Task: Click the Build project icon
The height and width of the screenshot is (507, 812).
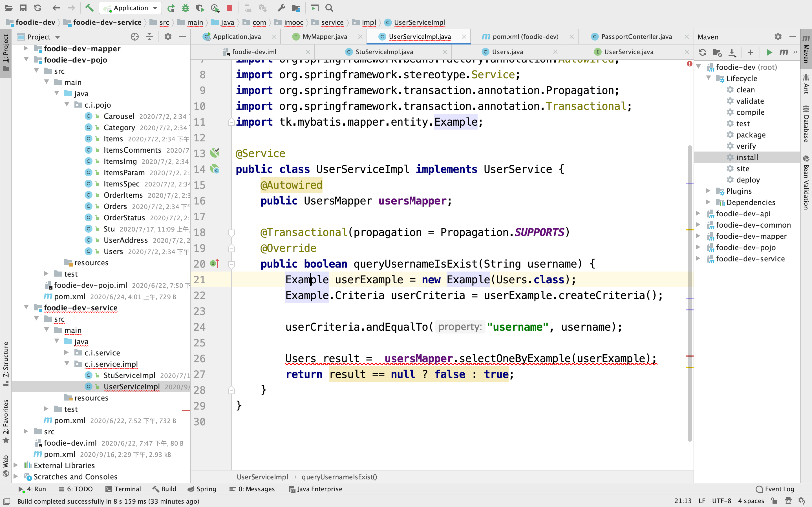Action: tap(88, 8)
